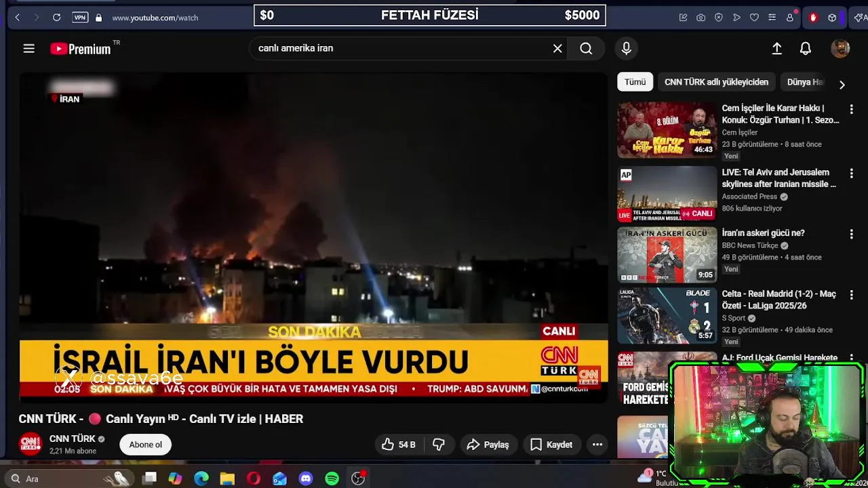Open 'İran'ın askeri gücü ne?' title

click(763, 233)
